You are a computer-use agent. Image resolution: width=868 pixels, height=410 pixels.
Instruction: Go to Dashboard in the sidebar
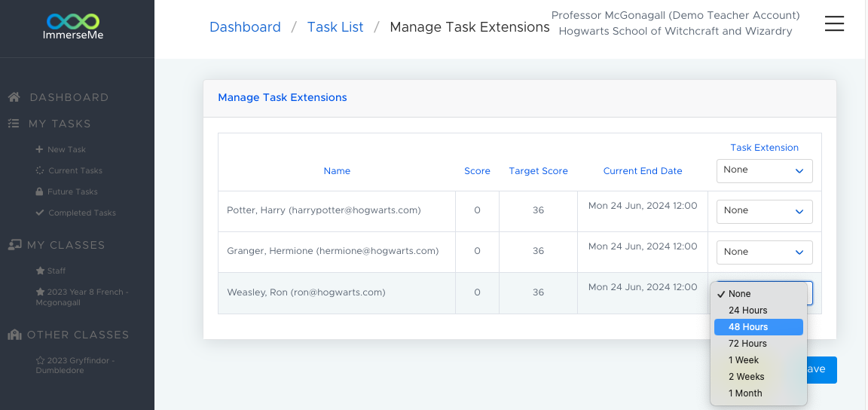coord(69,97)
